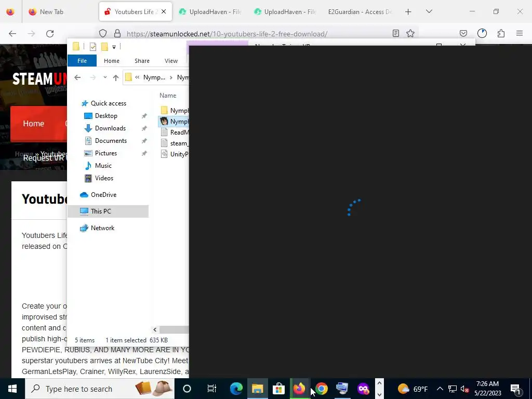
Task: Open the File menu in Explorer
Action: pos(82,61)
